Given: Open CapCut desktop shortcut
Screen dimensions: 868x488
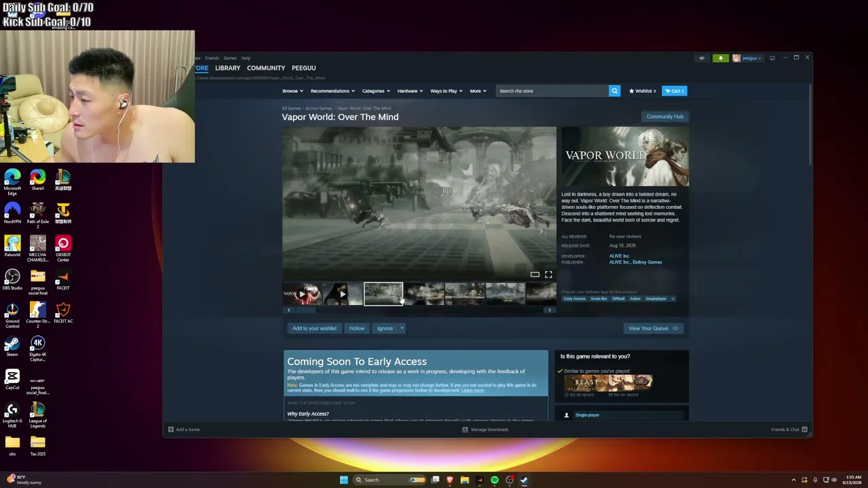Looking at the screenshot, I should coord(12,380).
